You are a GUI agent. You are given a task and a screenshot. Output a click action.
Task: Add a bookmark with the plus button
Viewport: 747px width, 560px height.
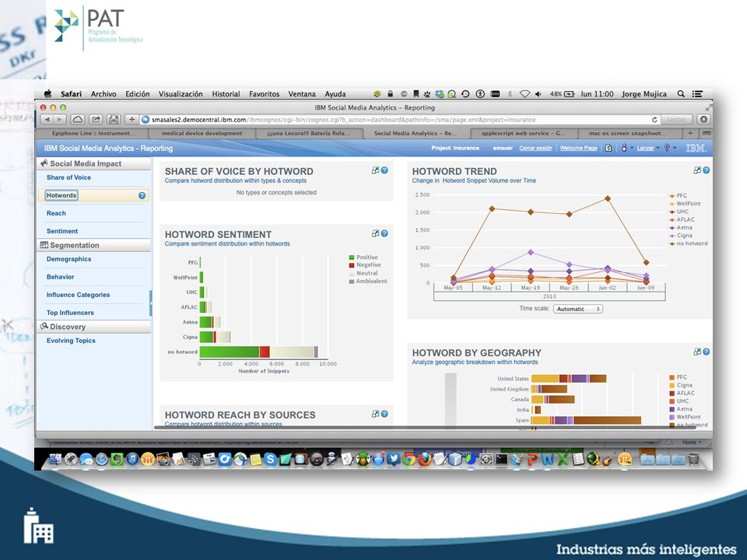click(132, 120)
